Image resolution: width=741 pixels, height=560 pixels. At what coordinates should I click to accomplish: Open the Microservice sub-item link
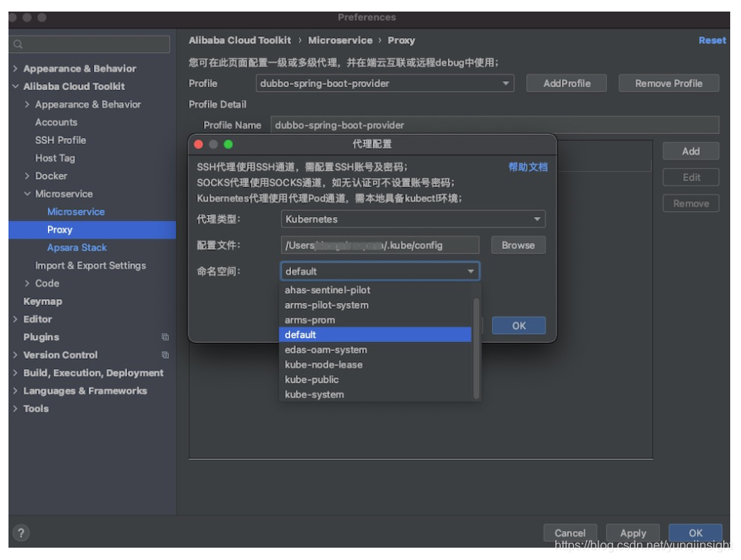pyautogui.click(x=76, y=212)
